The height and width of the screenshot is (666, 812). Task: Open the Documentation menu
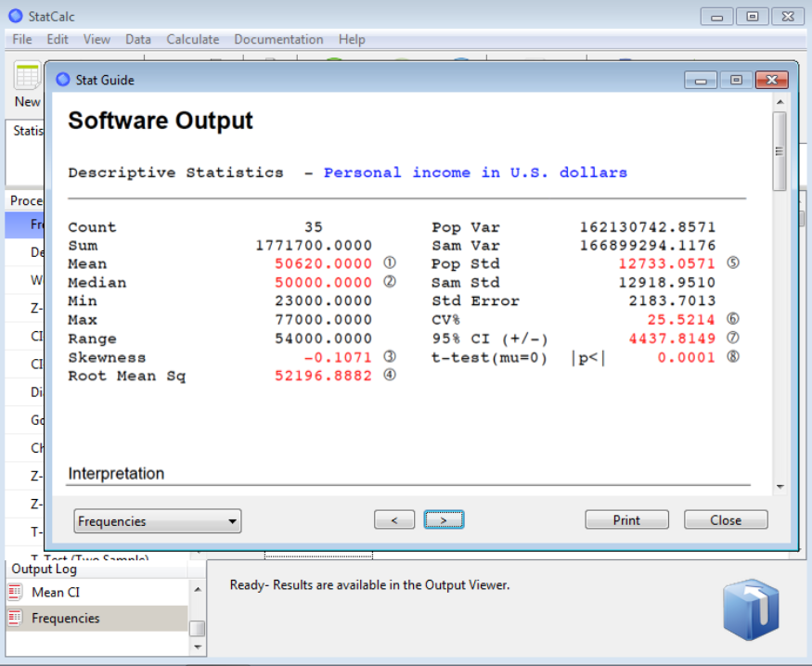[x=278, y=39]
